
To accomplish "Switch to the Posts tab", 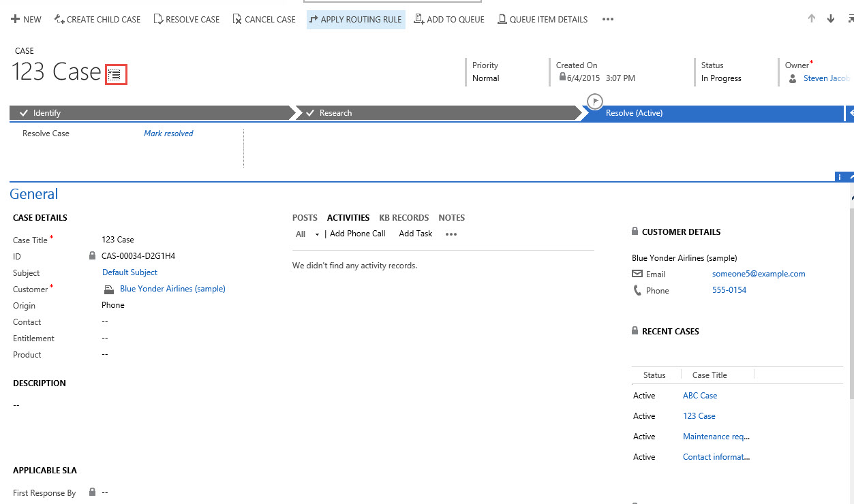I will coord(305,218).
